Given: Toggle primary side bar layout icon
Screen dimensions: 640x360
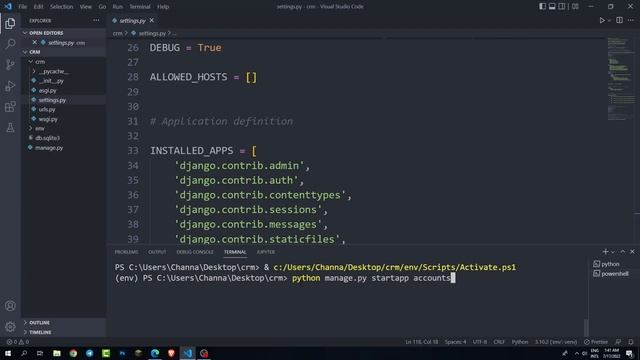Looking at the screenshot, I should pyautogui.click(x=542, y=7).
